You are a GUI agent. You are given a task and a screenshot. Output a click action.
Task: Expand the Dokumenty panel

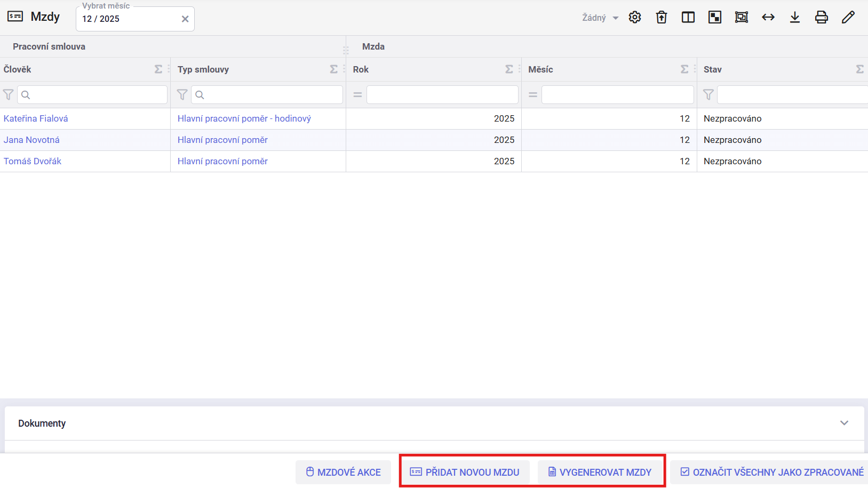(844, 423)
